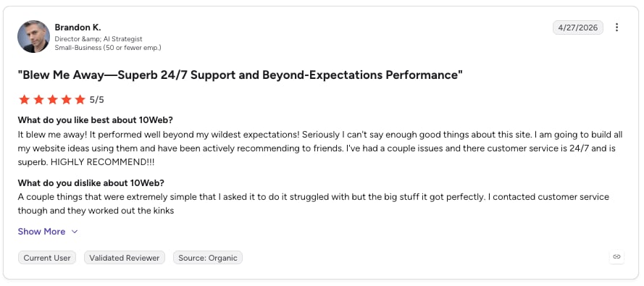
Task: Click the third rating star
Action: pos(52,100)
